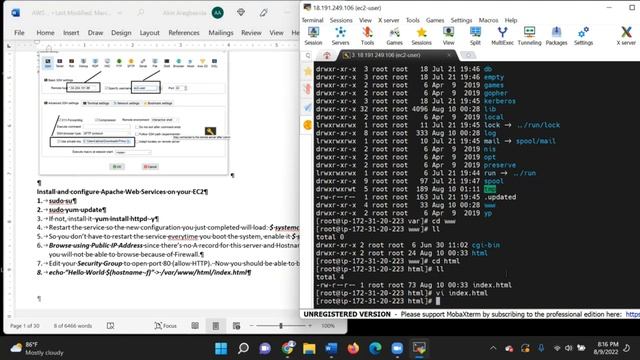Click the Sessions star icon in toolbar
The height and width of the screenshot is (360, 640).
421,36
